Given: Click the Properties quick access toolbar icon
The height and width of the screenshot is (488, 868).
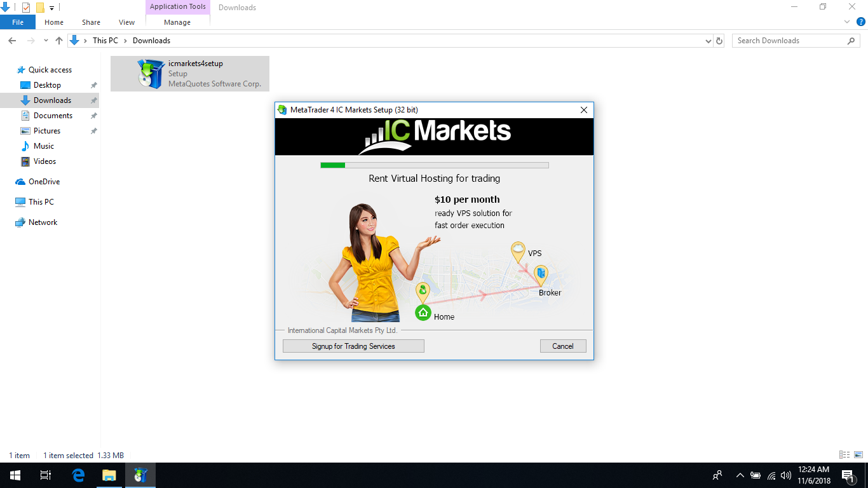Looking at the screenshot, I should pos(26,8).
